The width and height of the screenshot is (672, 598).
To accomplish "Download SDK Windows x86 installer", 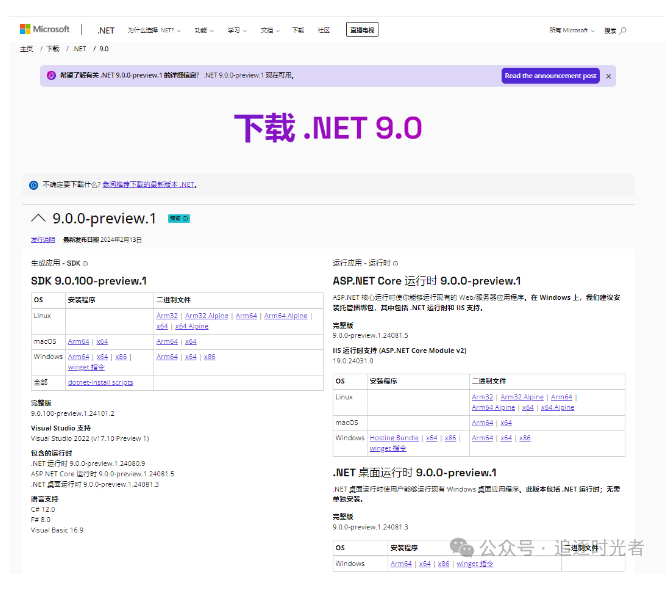I will 121,357.
